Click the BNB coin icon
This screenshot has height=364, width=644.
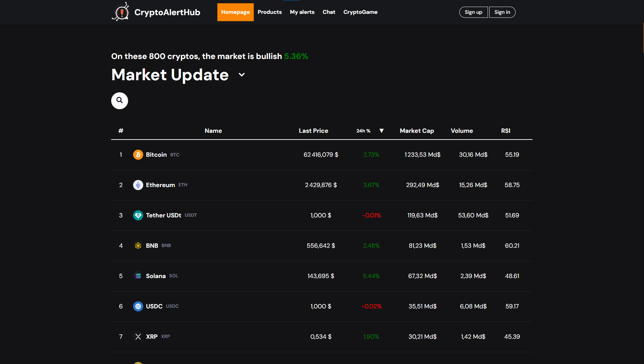[138, 246]
